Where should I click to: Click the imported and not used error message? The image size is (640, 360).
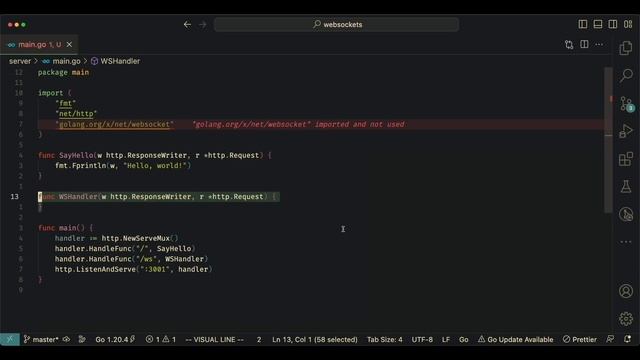coord(298,124)
